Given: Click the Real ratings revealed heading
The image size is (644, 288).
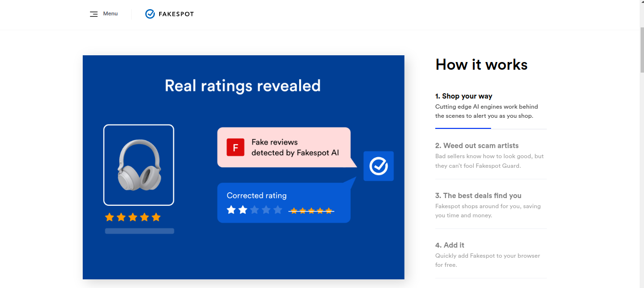Looking at the screenshot, I should coord(242,86).
